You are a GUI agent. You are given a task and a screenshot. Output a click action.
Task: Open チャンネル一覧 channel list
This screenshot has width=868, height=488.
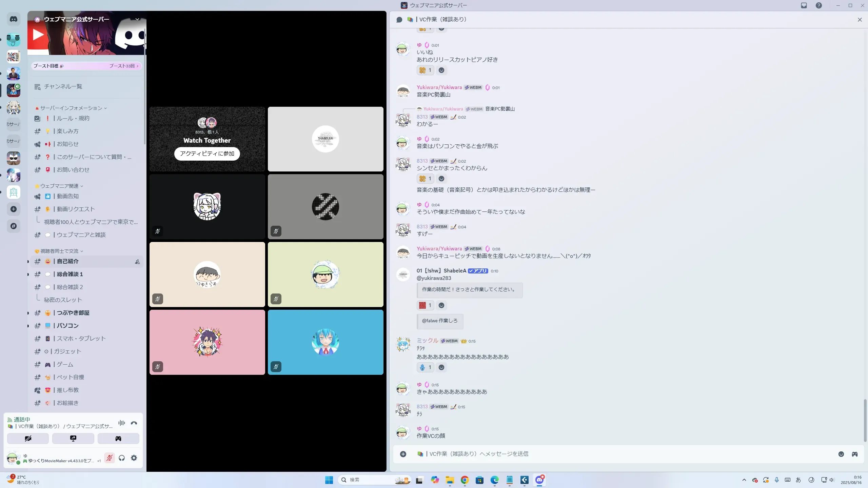click(x=63, y=87)
